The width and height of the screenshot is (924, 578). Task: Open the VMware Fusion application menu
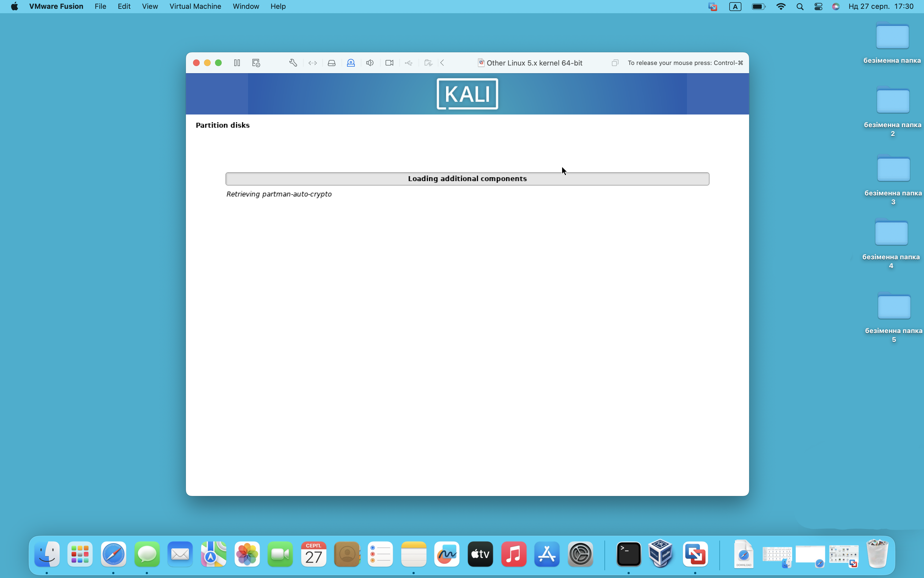[56, 7]
